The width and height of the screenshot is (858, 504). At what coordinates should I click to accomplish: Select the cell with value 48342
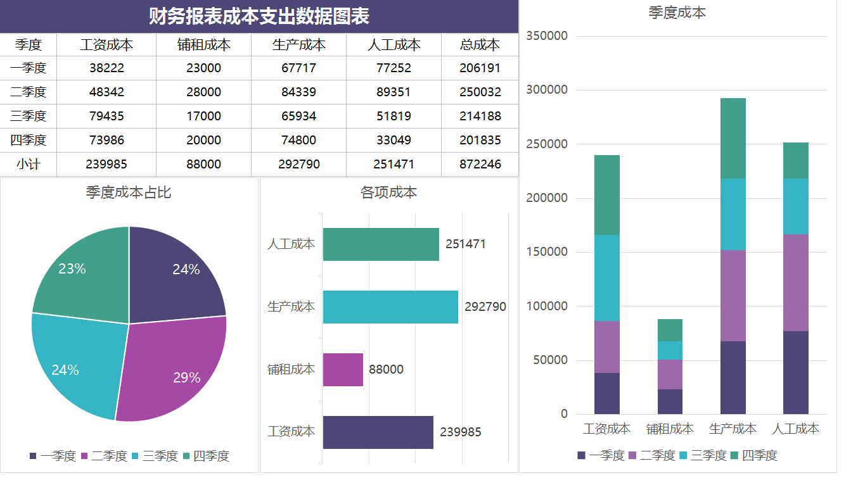[106, 92]
